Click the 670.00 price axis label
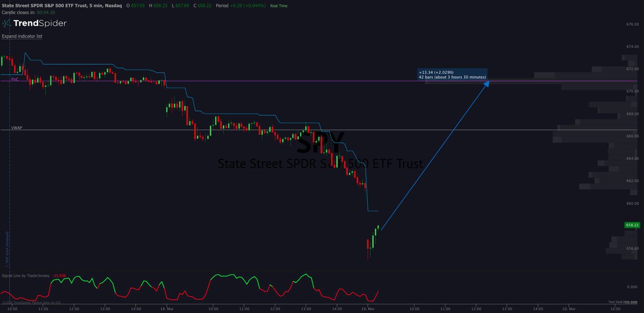This screenshot has height=313, width=644. pyautogui.click(x=632, y=92)
